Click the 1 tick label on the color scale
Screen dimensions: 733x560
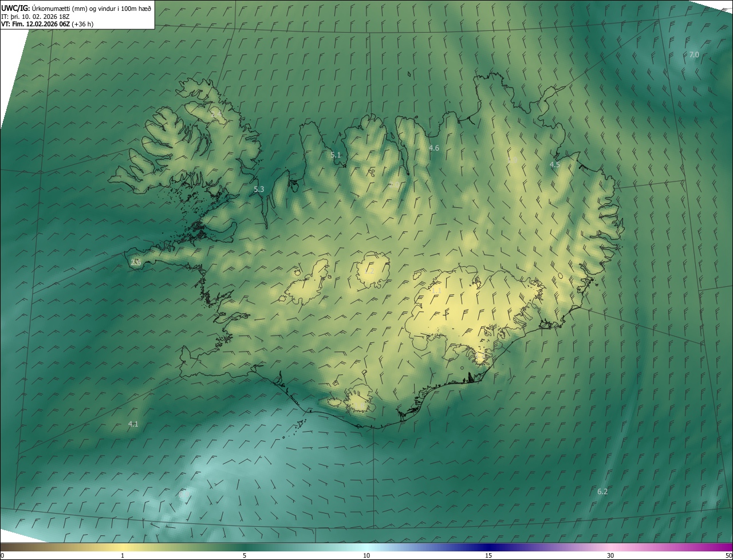[x=123, y=555]
